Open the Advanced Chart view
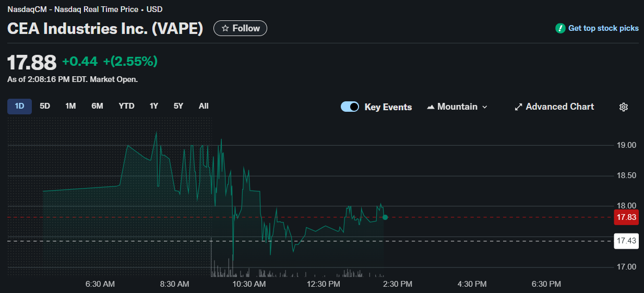Screen dimensions: 644x293 554,107
